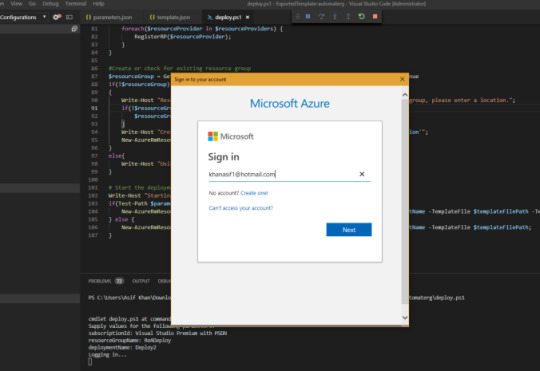The image size is (540, 371).
Task: Follow the Create one! link
Action: pos(254,193)
